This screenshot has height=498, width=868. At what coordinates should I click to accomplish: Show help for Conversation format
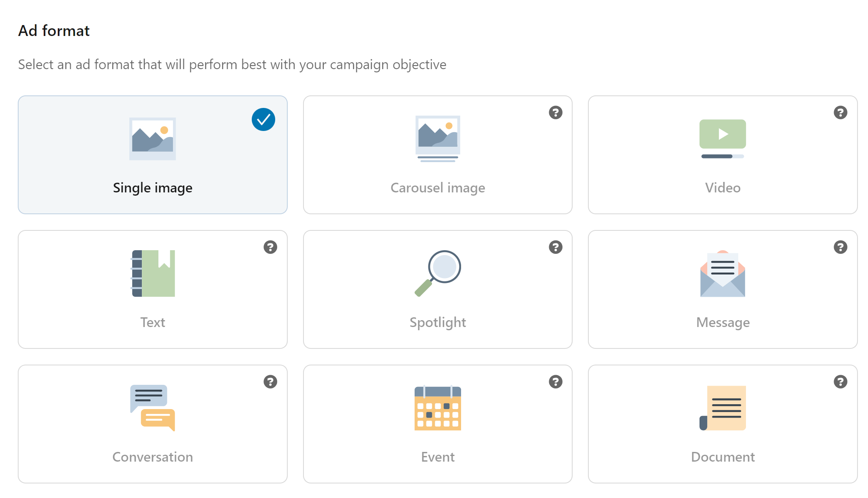click(x=270, y=382)
